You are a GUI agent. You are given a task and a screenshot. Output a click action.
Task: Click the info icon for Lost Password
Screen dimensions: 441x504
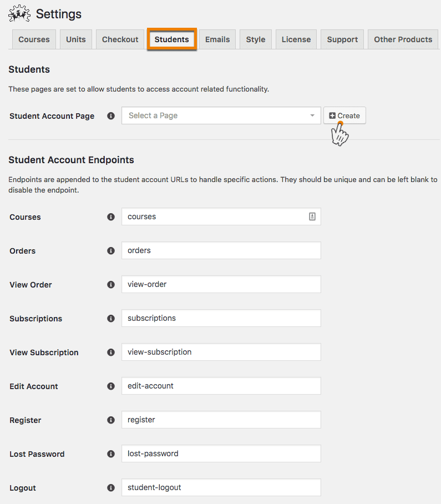point(111,454)
